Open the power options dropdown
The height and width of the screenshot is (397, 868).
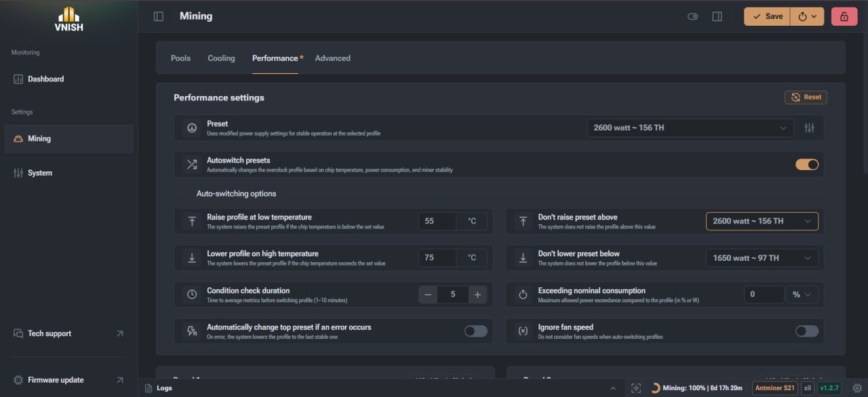[808, 16]
